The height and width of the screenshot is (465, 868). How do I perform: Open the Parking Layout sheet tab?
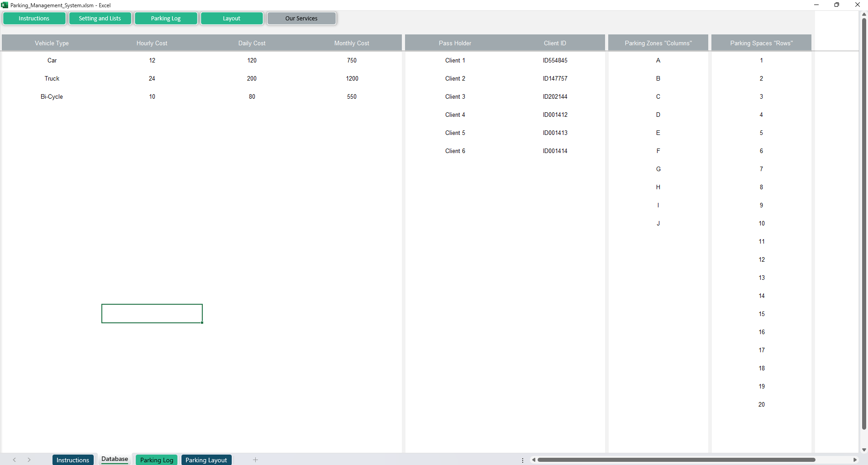(x=206, y=460)
